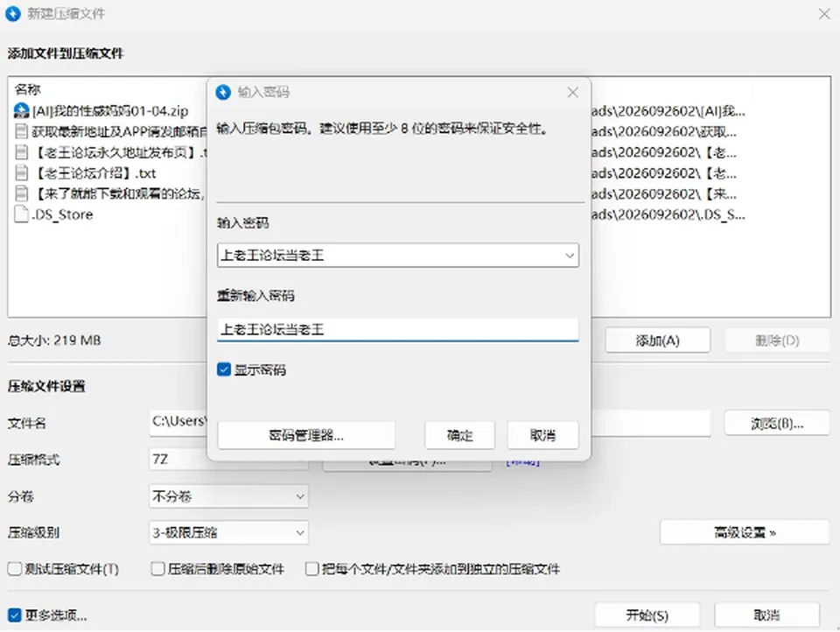Close the 新建压缩文件 window

(824, 14)
